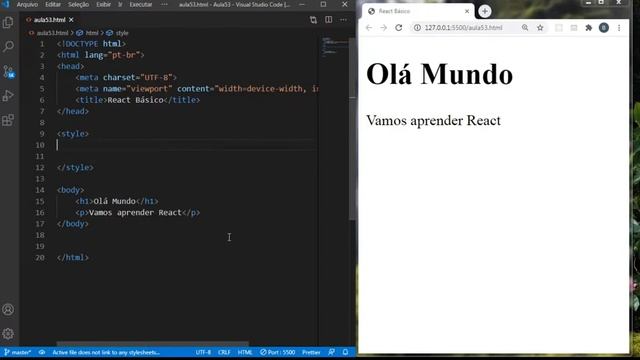640x360 pixels.
Task: Click the feedback icon in status bar
Action: click(331, 352)
